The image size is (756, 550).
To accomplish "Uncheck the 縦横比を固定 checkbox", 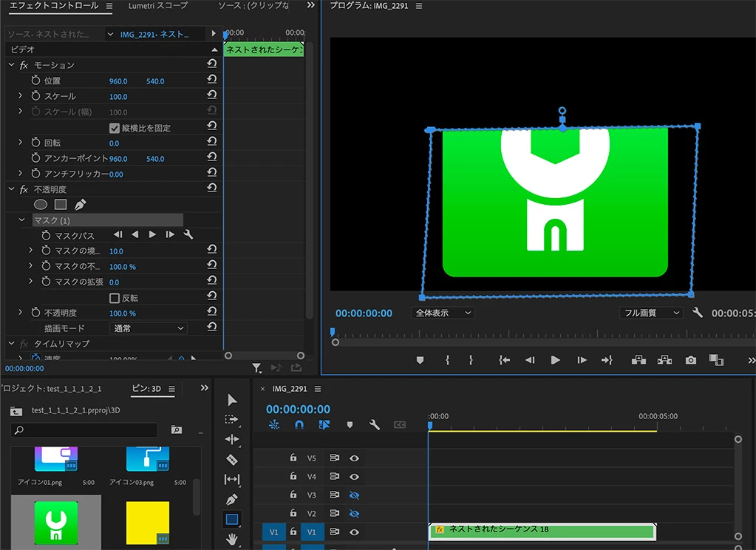I will pyautogui.click(x=115, y=128).
